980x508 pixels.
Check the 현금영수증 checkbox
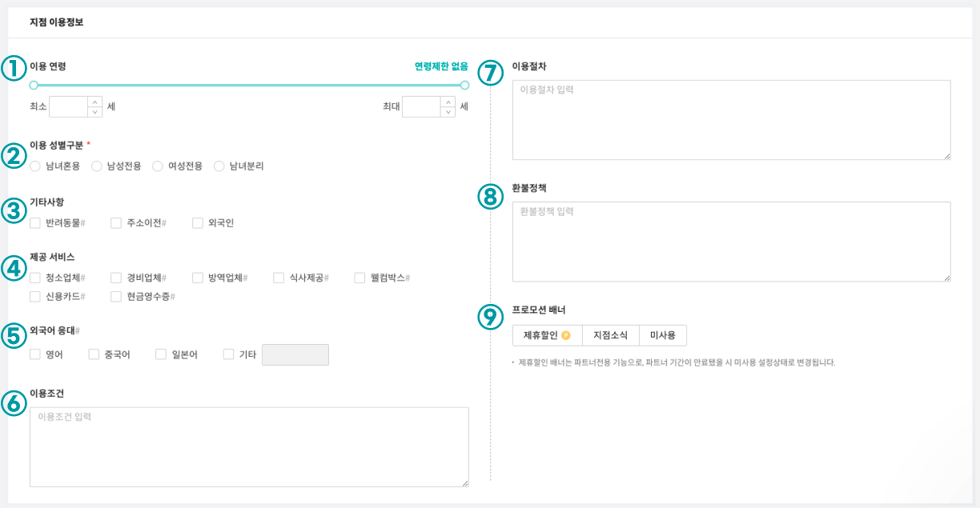click(116, 297)
